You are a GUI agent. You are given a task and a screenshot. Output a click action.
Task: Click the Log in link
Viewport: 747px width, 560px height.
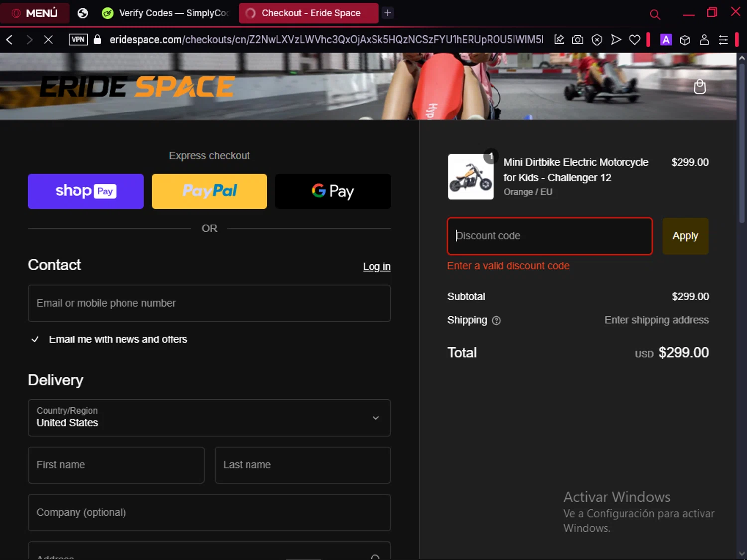click(x=376, y=267)
